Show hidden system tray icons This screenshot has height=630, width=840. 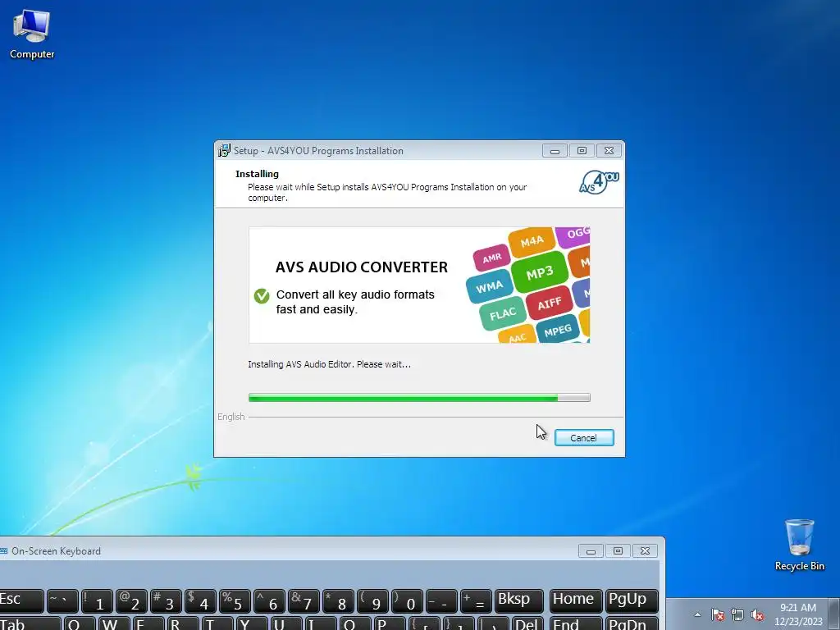click(697, 614)
